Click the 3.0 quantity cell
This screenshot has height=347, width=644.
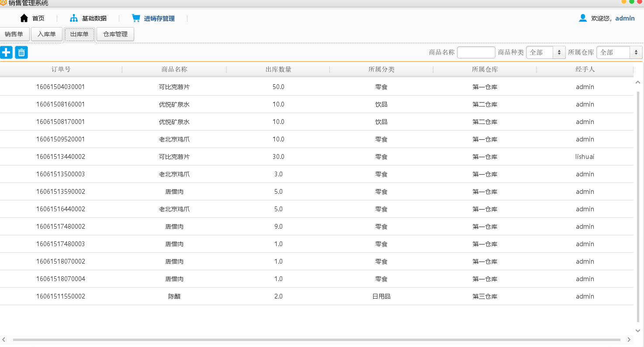click(x=278, y=174)
